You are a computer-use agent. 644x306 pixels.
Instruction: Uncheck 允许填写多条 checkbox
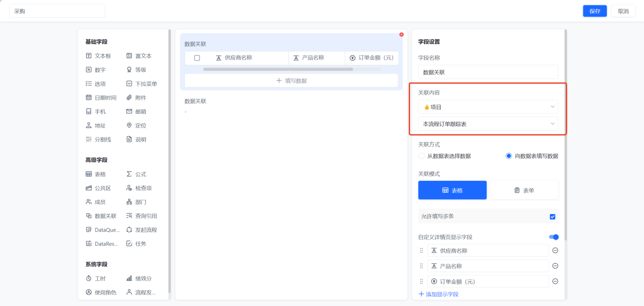[552, 217]
